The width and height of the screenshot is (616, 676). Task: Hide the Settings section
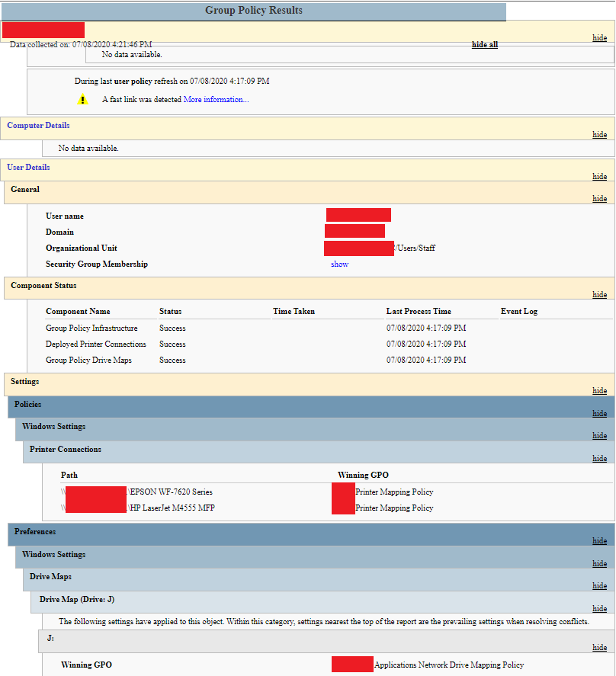pos(599,390)
